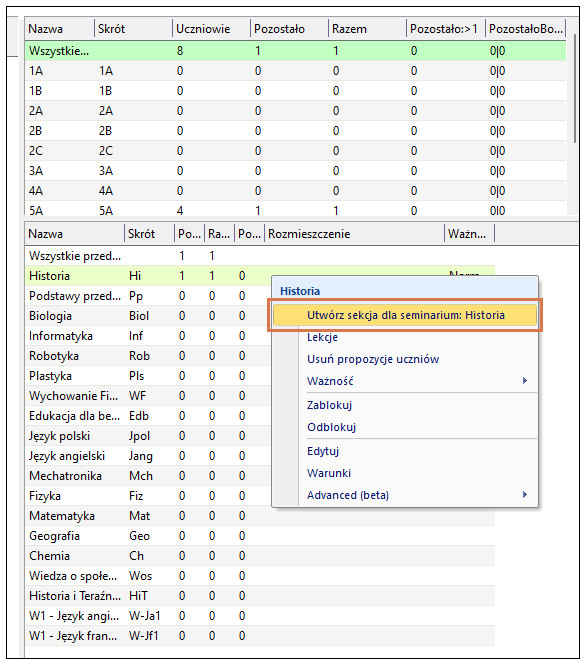The width and height of the screenshot is (586, 665).
Task: Open Warunki from the context menu
Action: (x=405, y=473)
